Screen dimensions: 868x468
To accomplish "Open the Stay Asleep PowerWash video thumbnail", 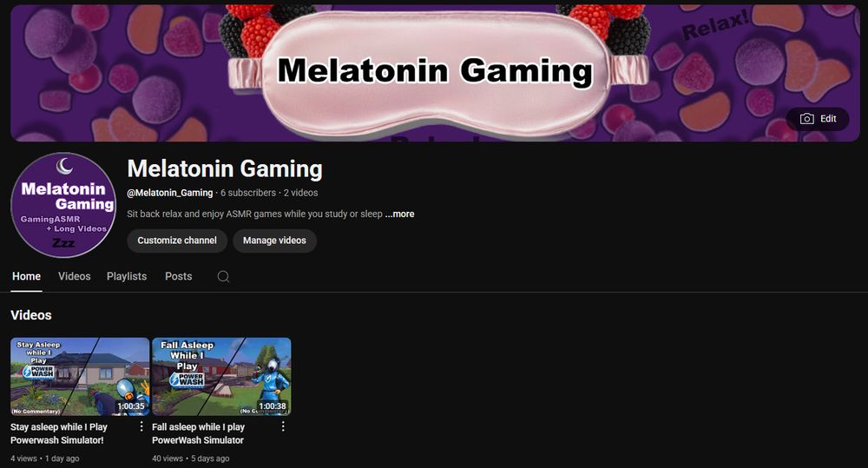I will pos(80,377).
